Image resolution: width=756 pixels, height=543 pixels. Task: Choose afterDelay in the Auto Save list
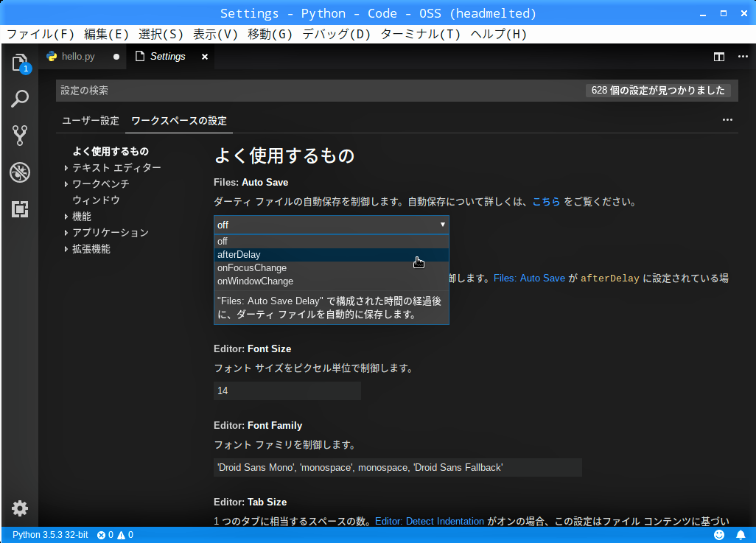[332, 255]
